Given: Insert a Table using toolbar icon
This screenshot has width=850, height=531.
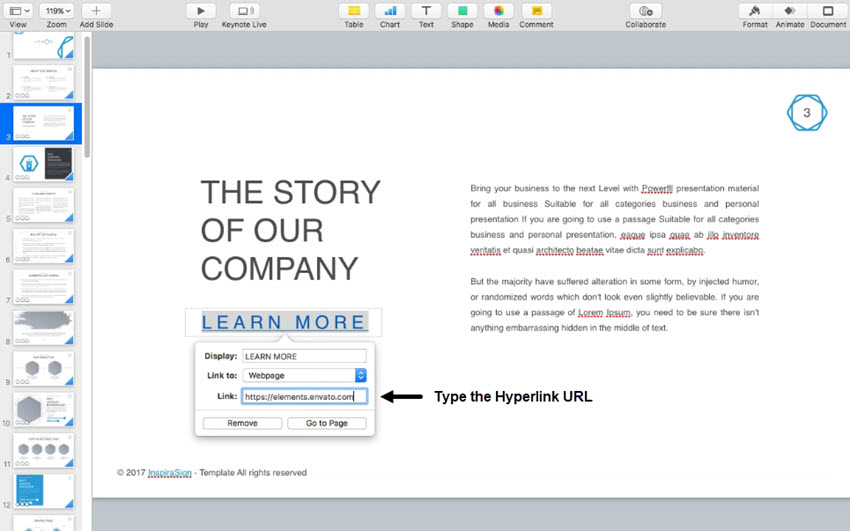Looking at the screenshot, I should coord(353,10).
